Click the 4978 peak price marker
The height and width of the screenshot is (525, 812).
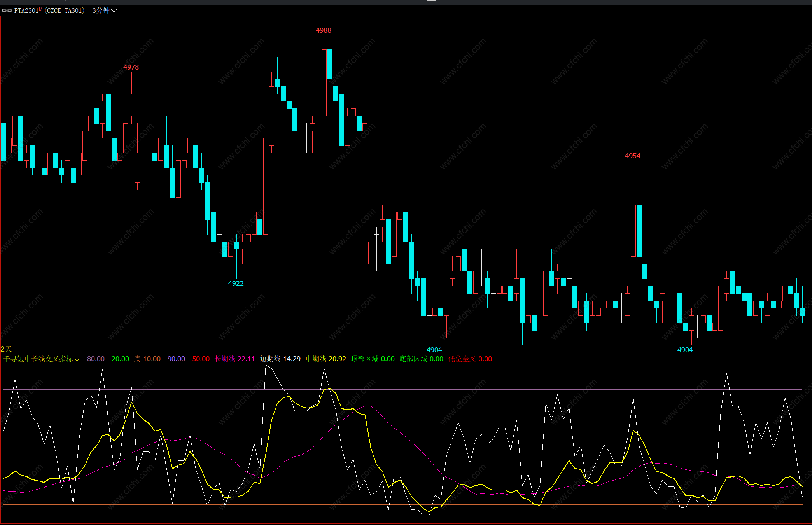131,67
